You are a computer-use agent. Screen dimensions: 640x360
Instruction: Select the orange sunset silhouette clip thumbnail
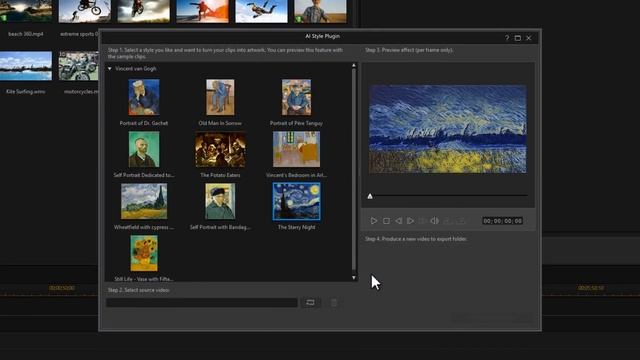point(202,11)
